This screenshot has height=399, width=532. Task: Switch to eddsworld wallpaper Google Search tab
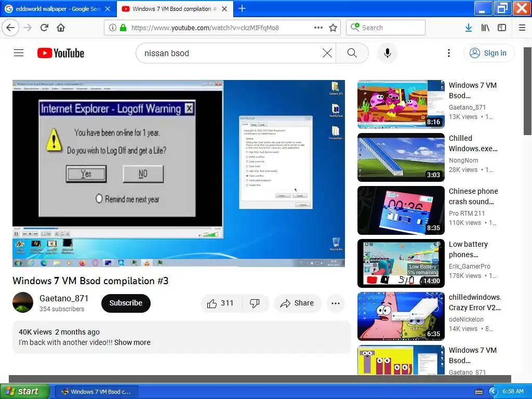tap(58, 9)
